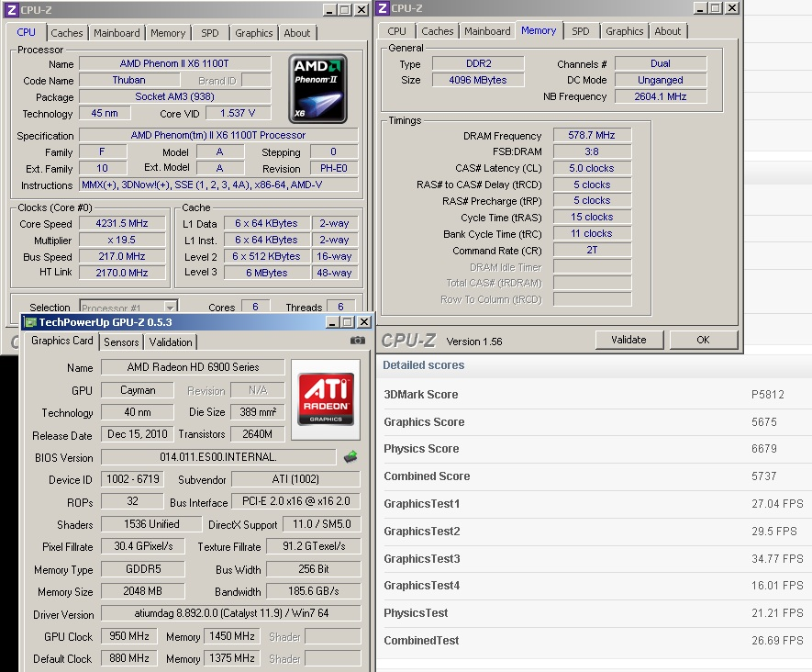Click the ATI Radeon graphics logo

326,399
